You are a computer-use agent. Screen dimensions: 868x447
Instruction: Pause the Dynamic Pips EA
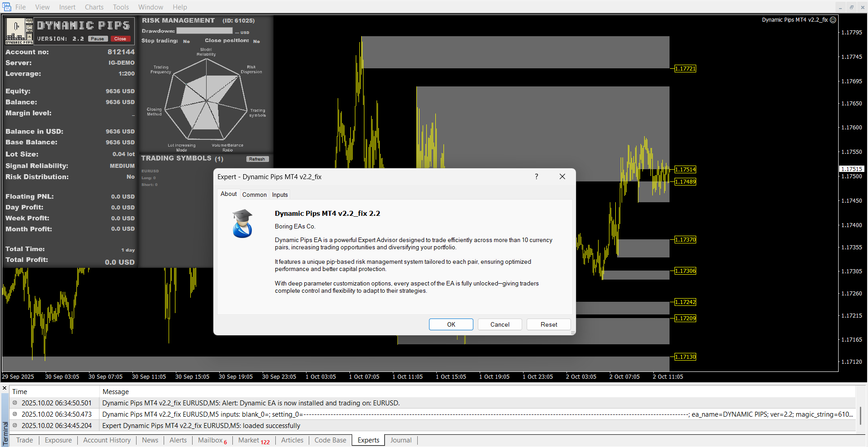coord(98,39)
